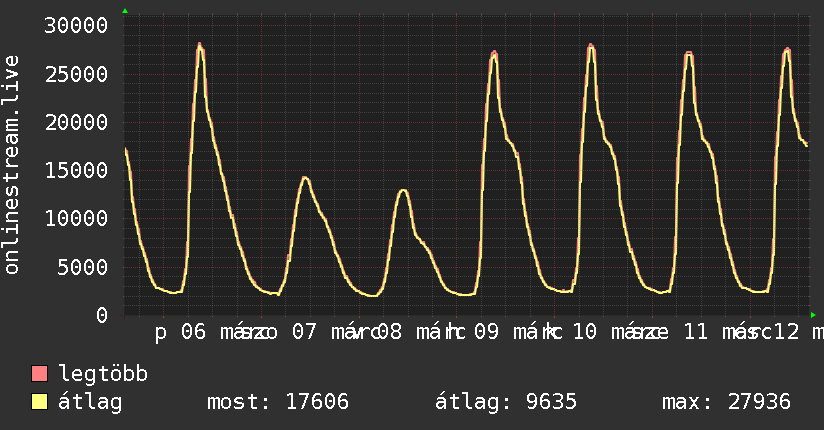824x430 pixels.
Task: Click the 20000 y-axis label
Action: click(76, 122)
